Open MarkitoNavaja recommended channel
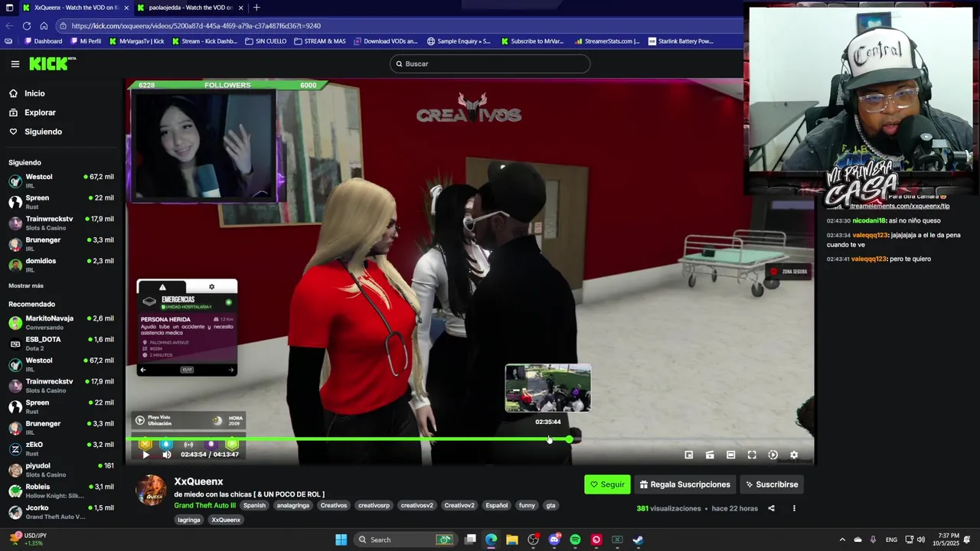The image size is (980, 551). click(x=61, y=322)
